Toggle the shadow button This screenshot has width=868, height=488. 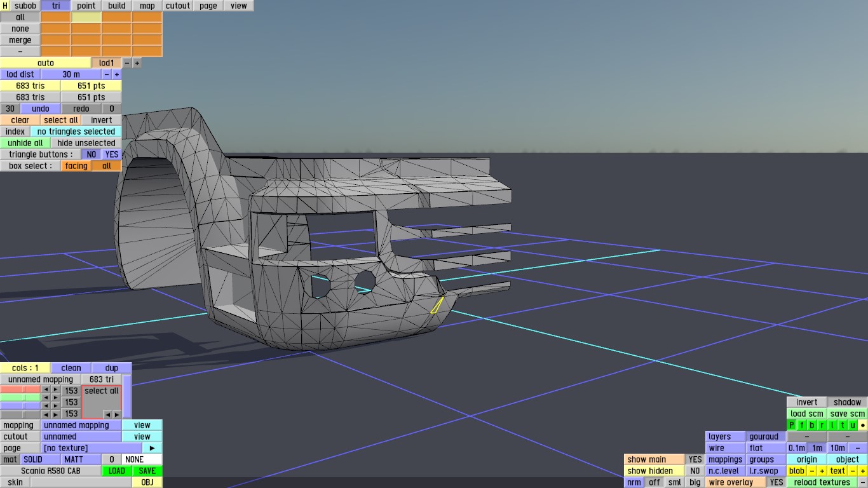point(848,402)
